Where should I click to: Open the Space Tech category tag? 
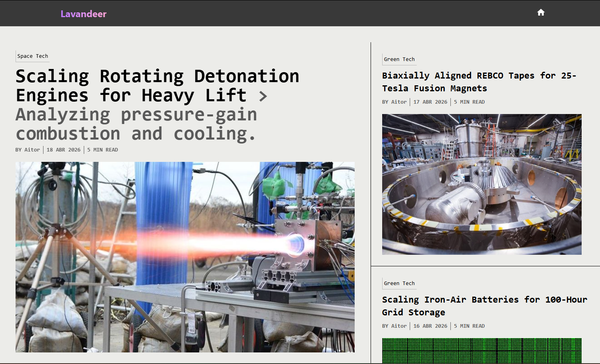[33, 56]
